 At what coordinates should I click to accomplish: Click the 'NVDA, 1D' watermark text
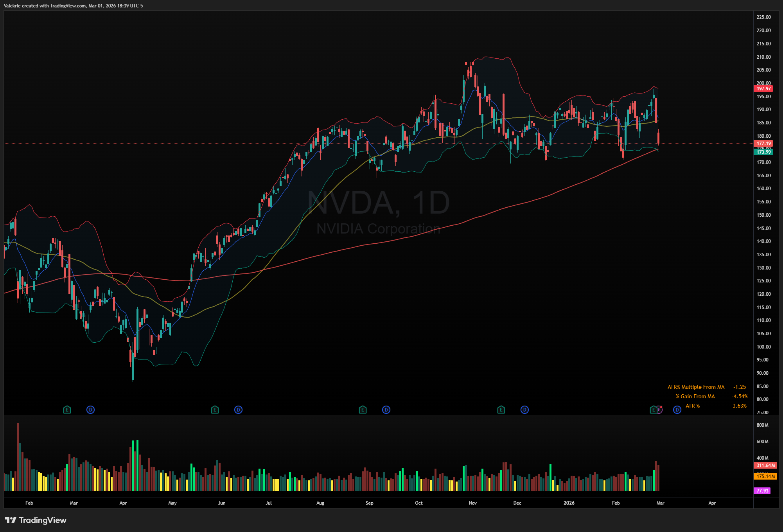coord(379,203)
